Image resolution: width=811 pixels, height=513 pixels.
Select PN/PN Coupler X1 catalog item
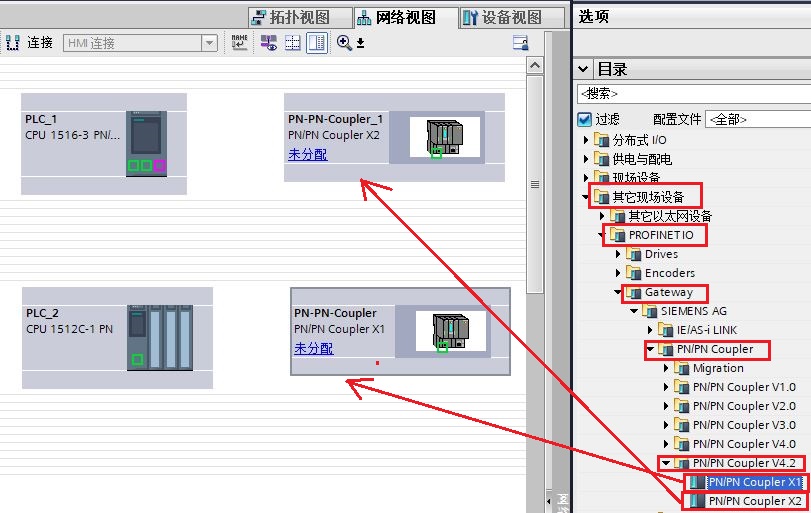coord(755,482)
